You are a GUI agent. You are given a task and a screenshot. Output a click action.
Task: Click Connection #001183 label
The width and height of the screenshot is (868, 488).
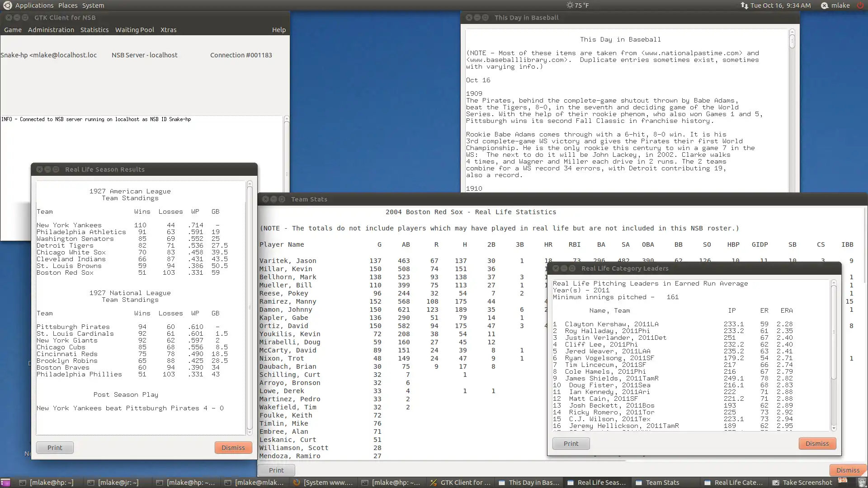click(241, 55)
